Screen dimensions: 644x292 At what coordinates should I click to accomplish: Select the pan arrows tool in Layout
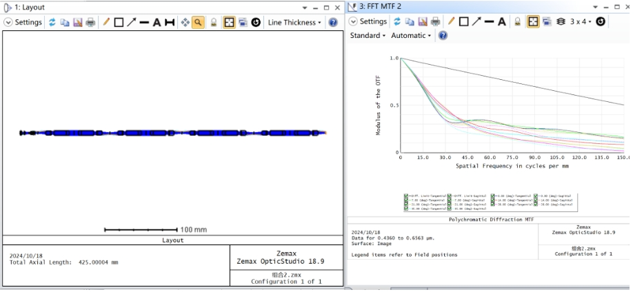(x=185, y=22)
